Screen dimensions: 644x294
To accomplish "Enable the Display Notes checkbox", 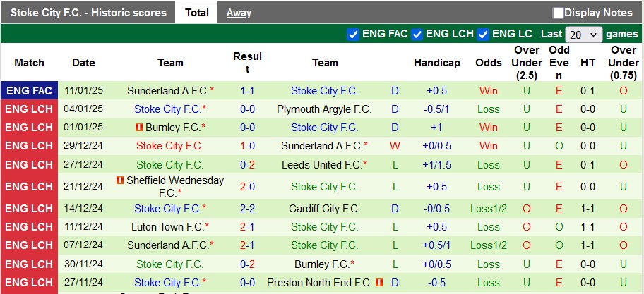I will [x=558, y=13].
